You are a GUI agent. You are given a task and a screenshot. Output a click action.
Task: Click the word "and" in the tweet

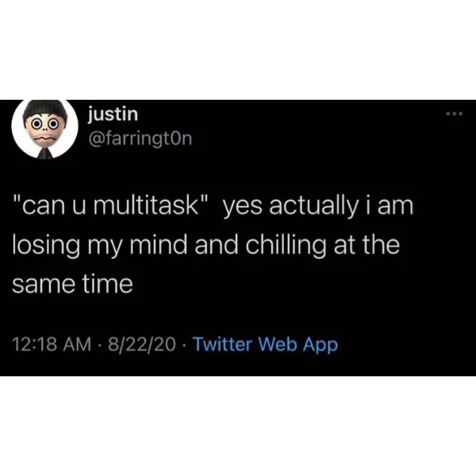216,245
